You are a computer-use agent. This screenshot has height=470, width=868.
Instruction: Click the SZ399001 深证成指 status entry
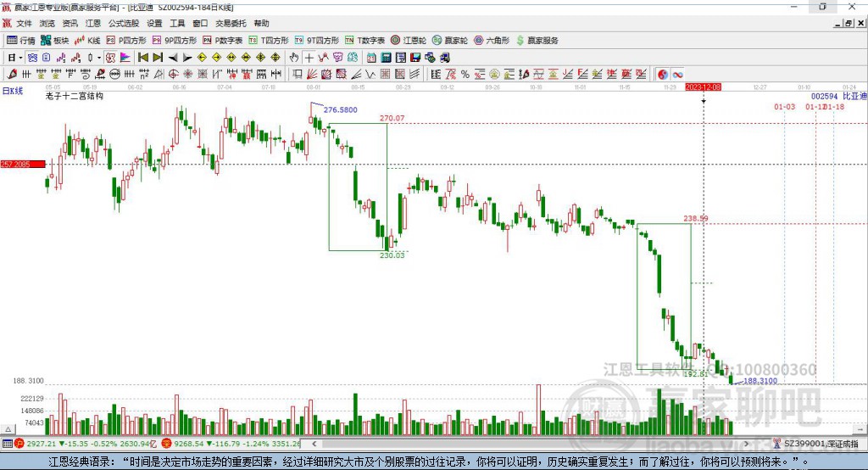821,444
